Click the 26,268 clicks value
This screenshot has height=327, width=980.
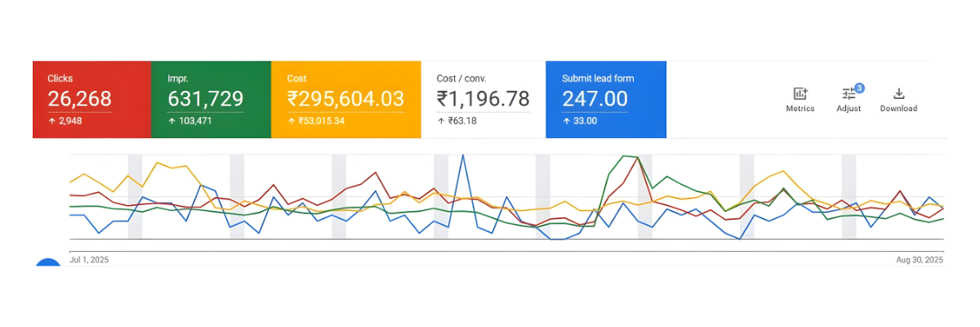point(79,99)
